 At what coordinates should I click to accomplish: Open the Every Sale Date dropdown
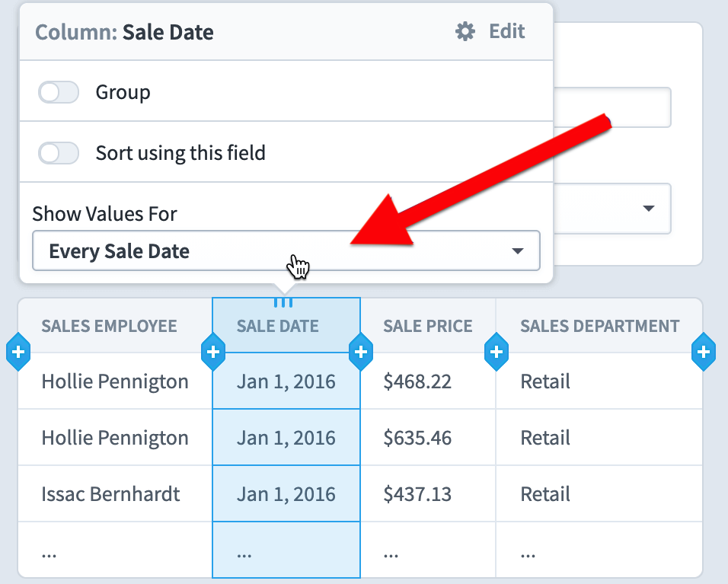coord(286,251)
